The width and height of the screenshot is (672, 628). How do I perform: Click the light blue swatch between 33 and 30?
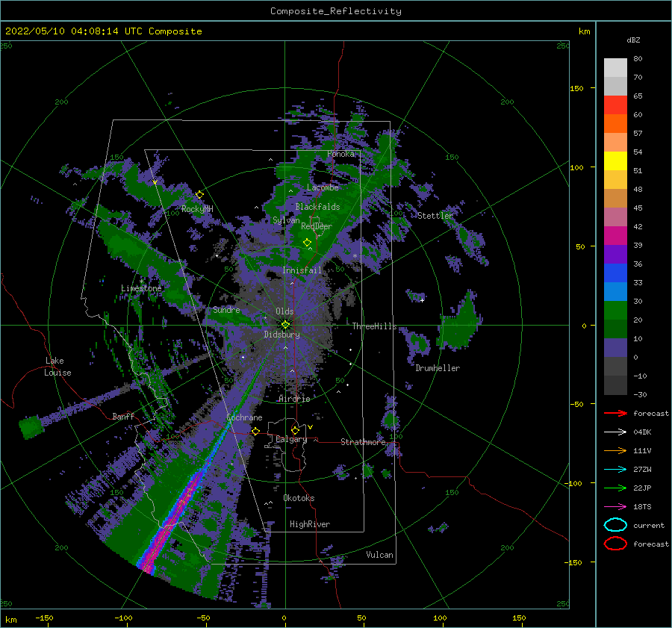click(x=615, y=291)
